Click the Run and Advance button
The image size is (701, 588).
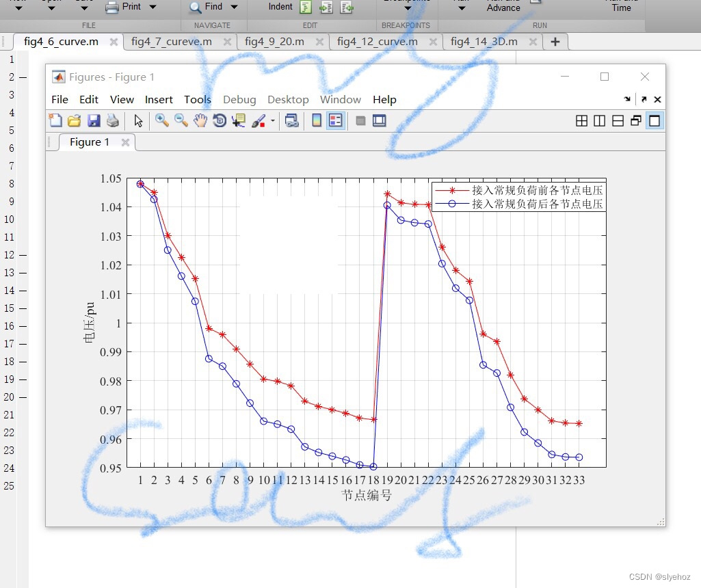(x=503, y=5)
